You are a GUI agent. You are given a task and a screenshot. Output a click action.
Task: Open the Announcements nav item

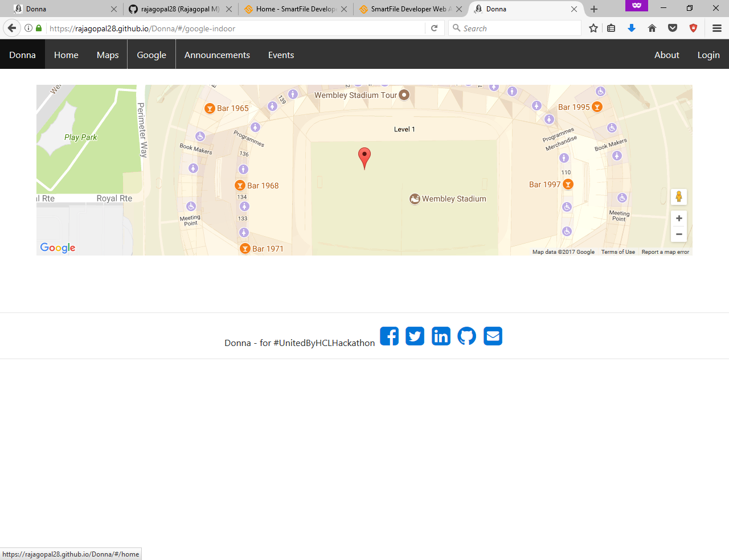[x=217, y=55]
